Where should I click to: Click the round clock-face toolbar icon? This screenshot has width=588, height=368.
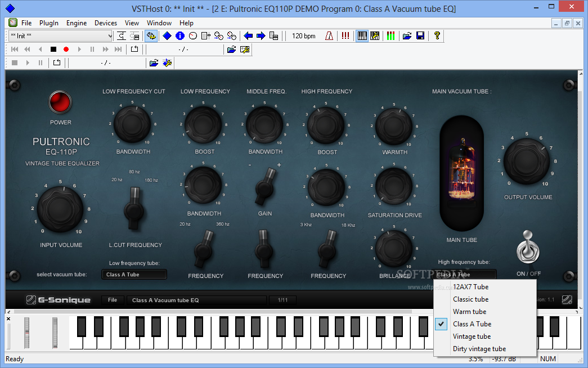point(193,36)
